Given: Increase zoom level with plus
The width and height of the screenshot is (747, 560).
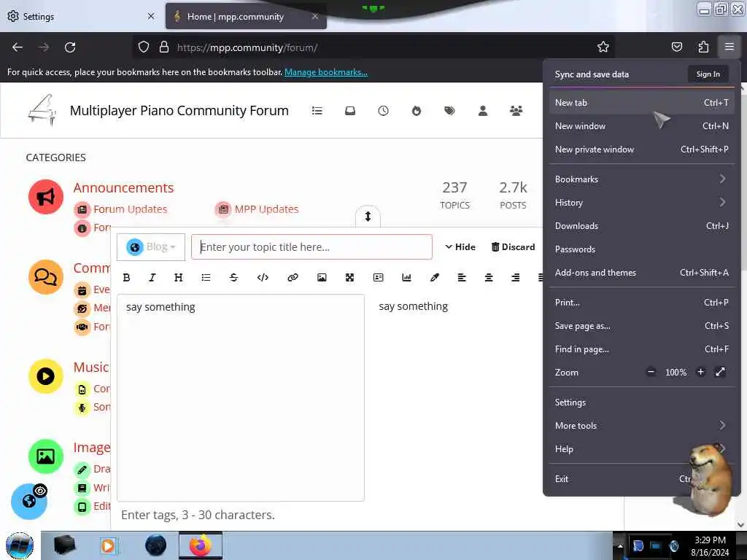Looking at the screenshot, I should pos(700,372).
